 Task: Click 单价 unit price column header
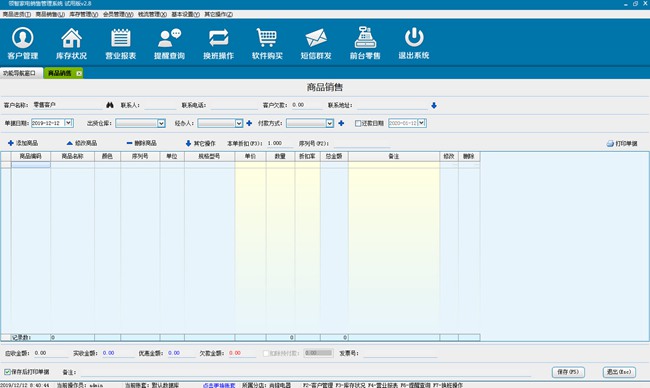click(250, 156)
